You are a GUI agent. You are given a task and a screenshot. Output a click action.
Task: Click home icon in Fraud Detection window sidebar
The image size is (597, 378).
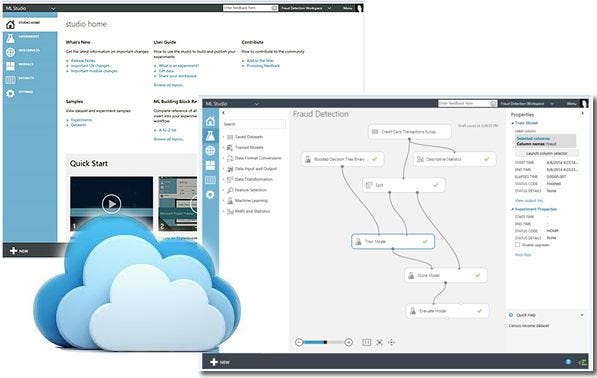coord(210,121)
